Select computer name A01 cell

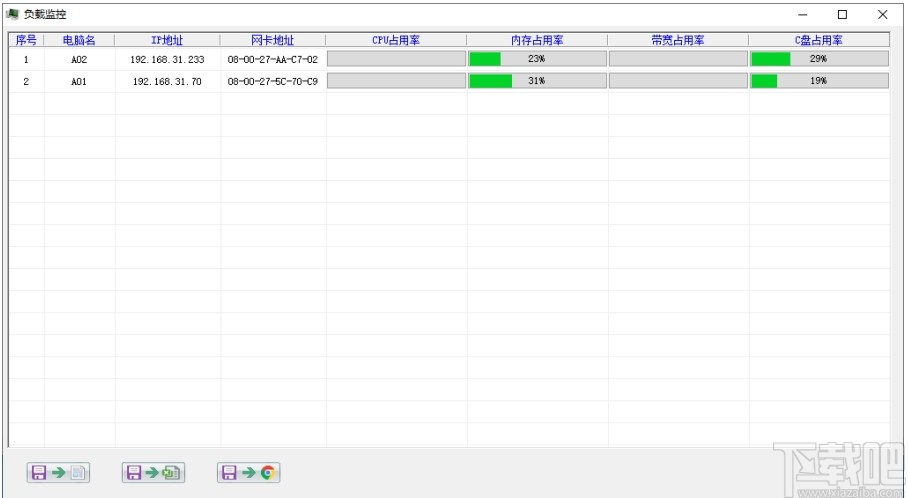pos(79,81)
